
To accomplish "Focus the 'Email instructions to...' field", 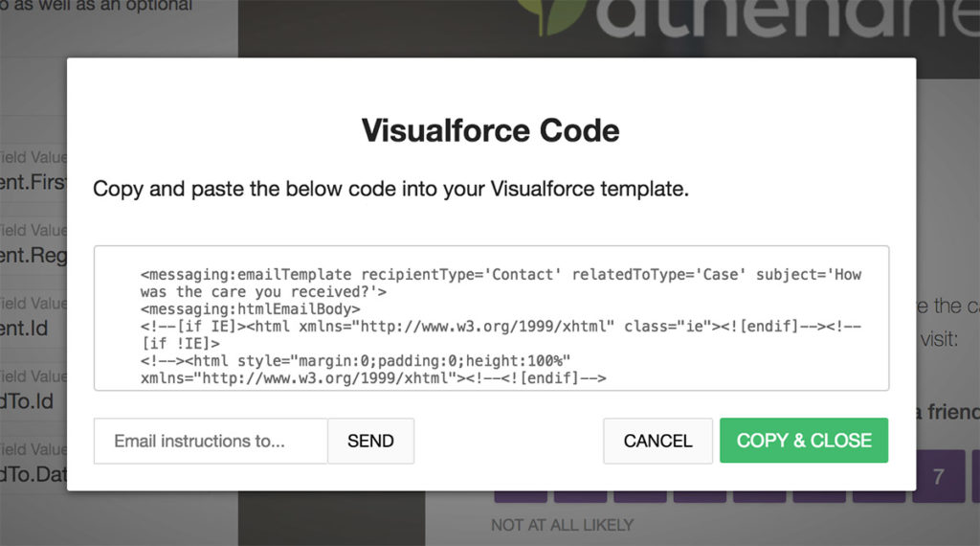I will coord(211,441).
